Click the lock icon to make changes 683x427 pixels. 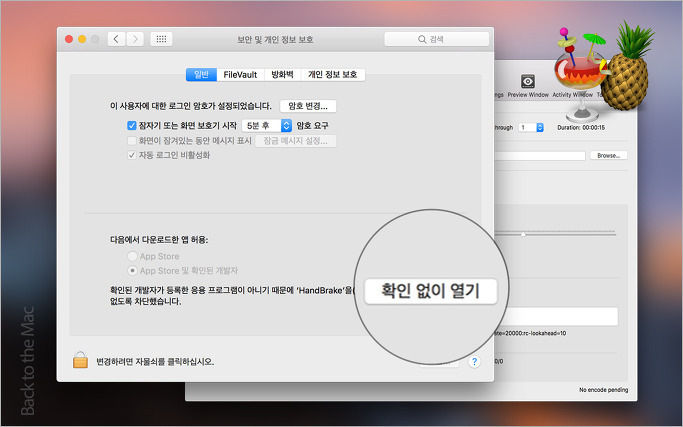coord(80,360)
